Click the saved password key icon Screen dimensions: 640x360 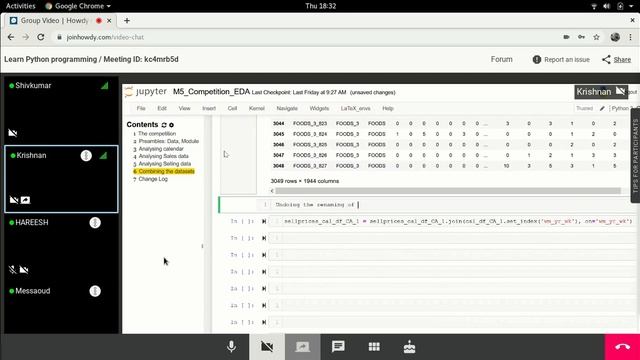pos(581,37)
